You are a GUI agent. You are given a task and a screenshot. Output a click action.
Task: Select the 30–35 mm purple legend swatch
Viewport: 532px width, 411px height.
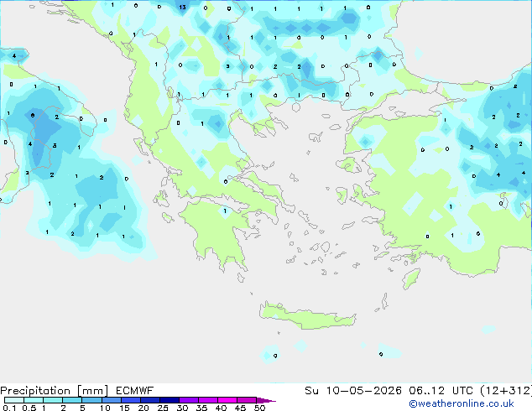tap(188, 400)
